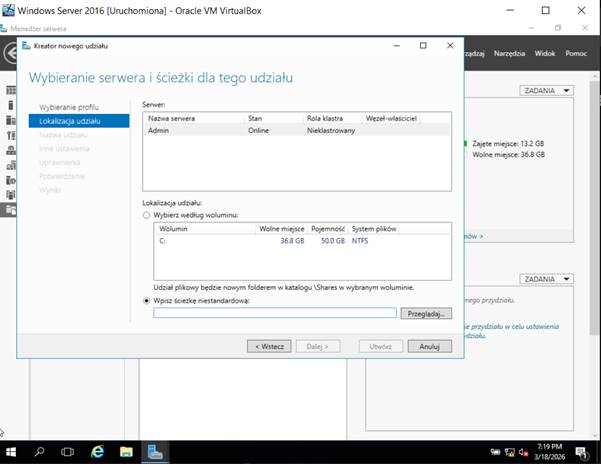Click the Windows Start button
601x464 pixels.
12,452
